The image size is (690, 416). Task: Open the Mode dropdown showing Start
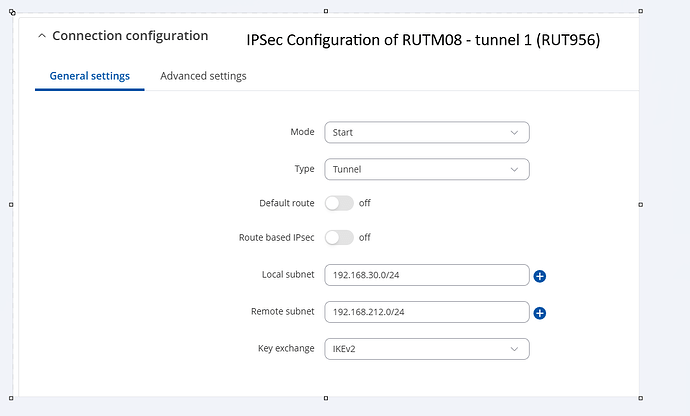[x=427, y=132]
